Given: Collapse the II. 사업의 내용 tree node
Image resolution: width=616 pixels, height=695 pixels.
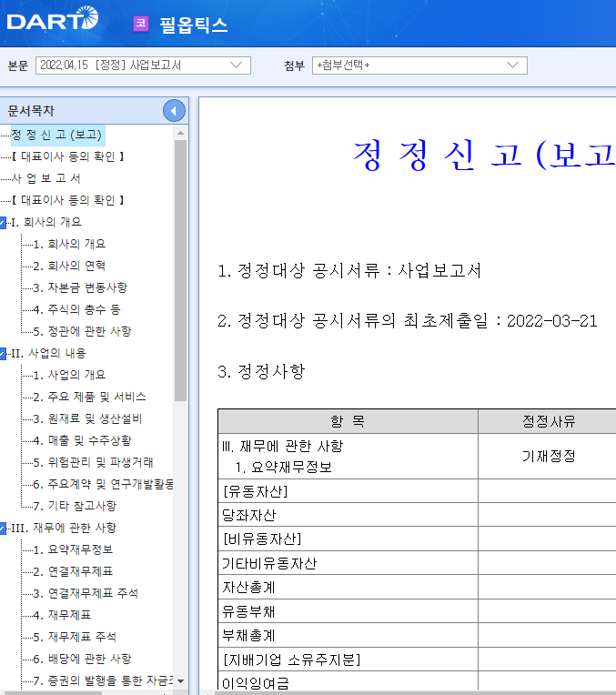Looking at the screenshot, I should (3, 354).
